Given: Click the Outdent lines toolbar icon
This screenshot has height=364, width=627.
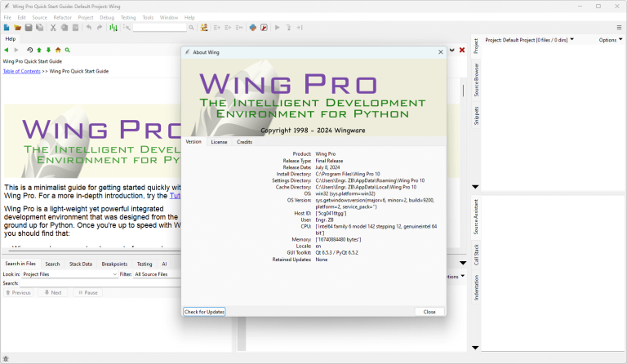Looking at the screenshot, I should click(228, 28).
